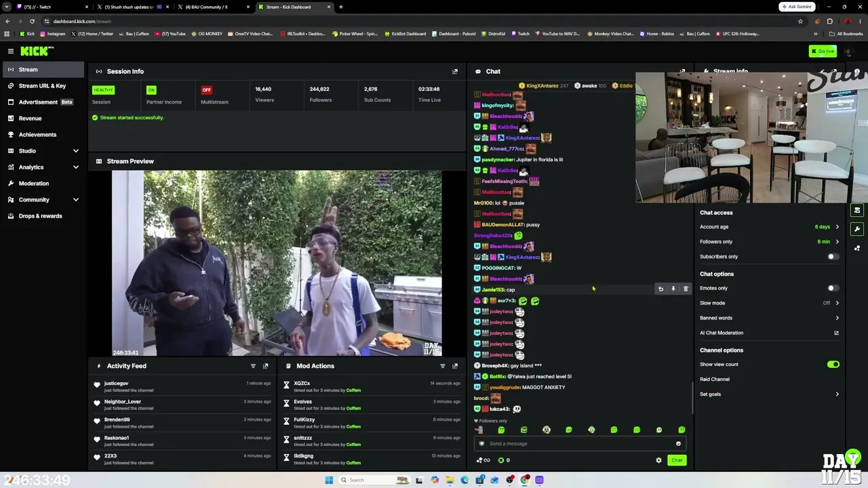This screenshot has width=868, height=488.
Task: Open the wrench chat tools sidebar icon
Action: tap(857, 229)
